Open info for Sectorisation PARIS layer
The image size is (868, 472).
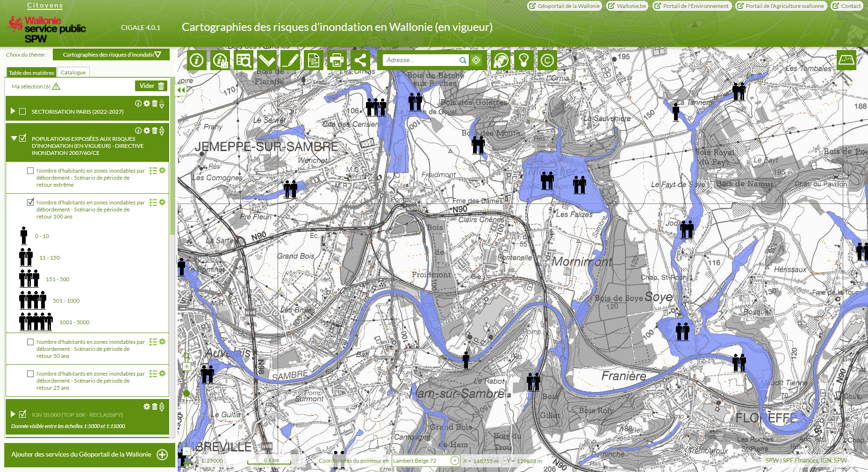[x=138, y=103]
